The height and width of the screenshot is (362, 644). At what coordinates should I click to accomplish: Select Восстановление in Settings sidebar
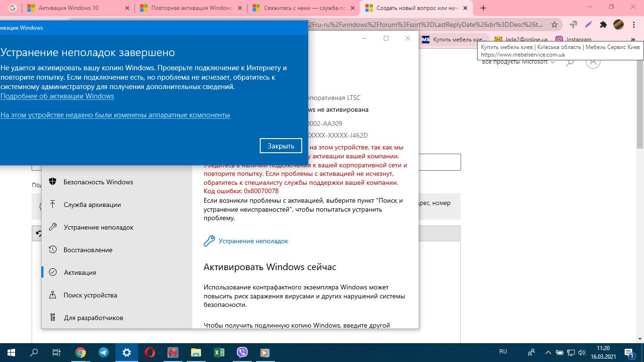pyautogui.click(x=116, y=250)
